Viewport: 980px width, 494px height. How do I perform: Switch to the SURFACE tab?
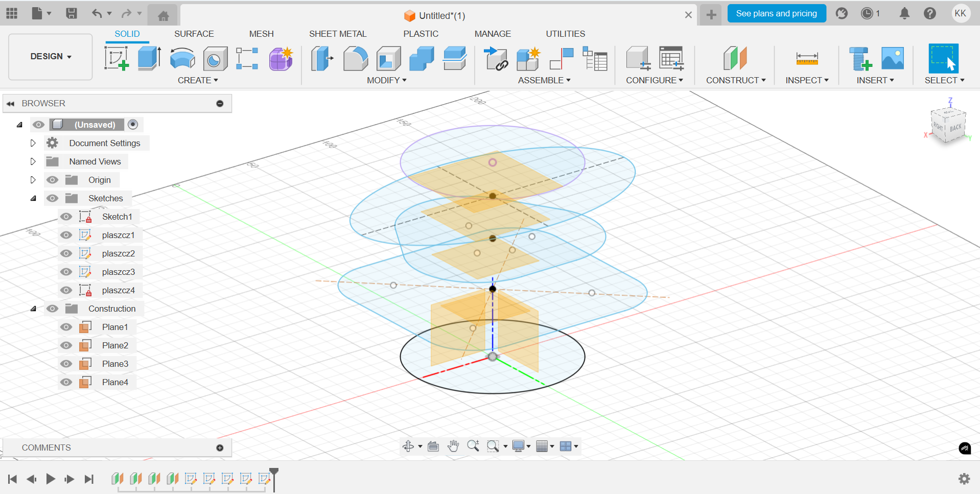coord(194,34)
